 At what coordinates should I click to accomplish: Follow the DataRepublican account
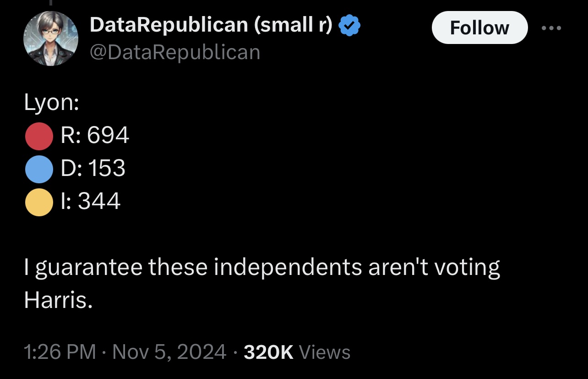click(x=479, y=28)
